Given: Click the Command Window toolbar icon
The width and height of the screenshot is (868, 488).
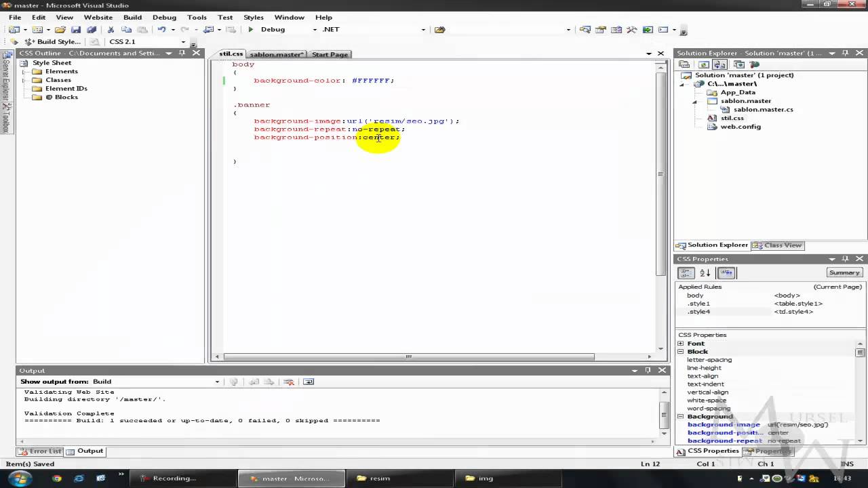Looking at the screenshot, I should pos(663,29).
